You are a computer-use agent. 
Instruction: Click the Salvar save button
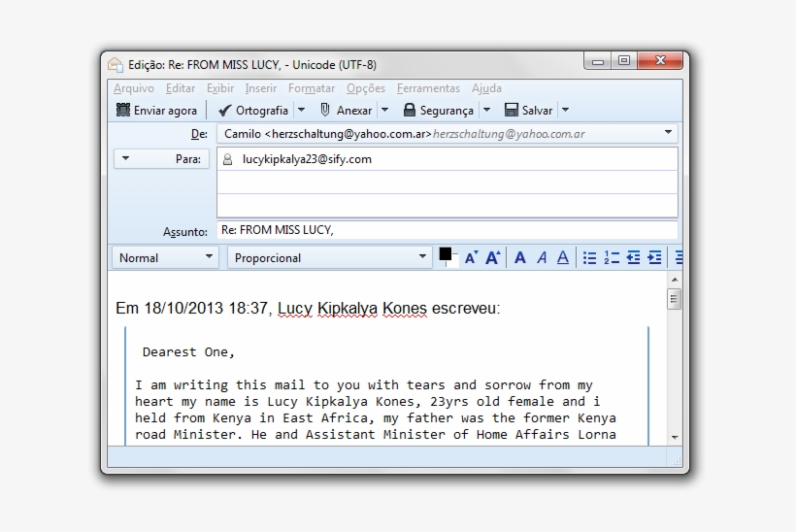528,110
